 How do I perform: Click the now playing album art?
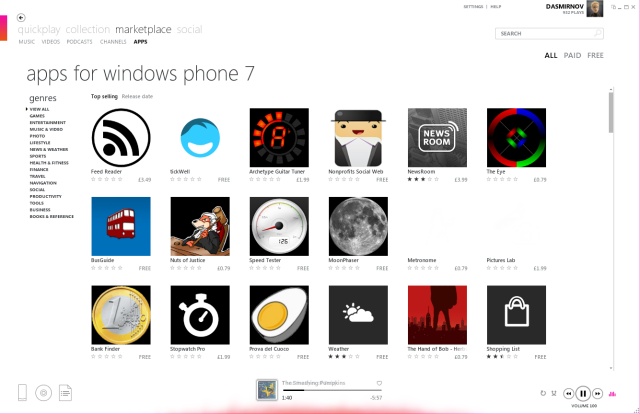click(267, 390)
